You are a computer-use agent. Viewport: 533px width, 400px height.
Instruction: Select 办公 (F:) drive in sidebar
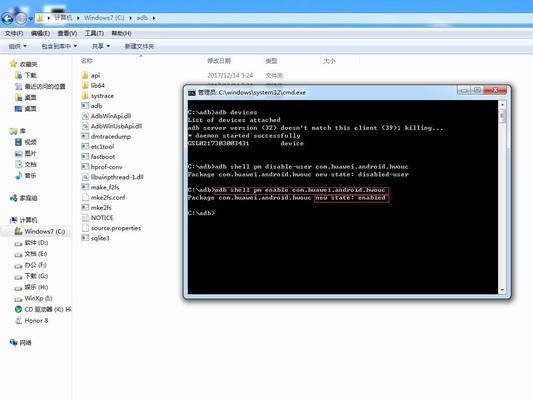[x=30, y=265]
